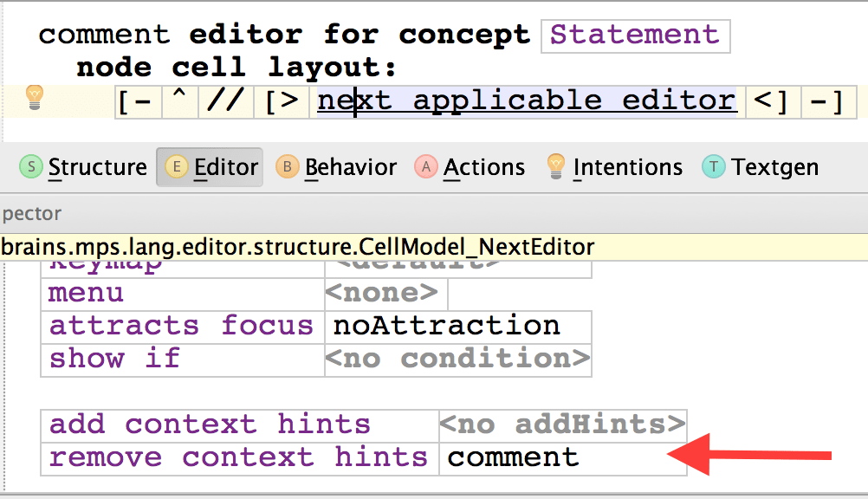Click the comment slash cell in layout
This screenshot has height=499, width=868.
pyautogui.click(x=224, y=102)
